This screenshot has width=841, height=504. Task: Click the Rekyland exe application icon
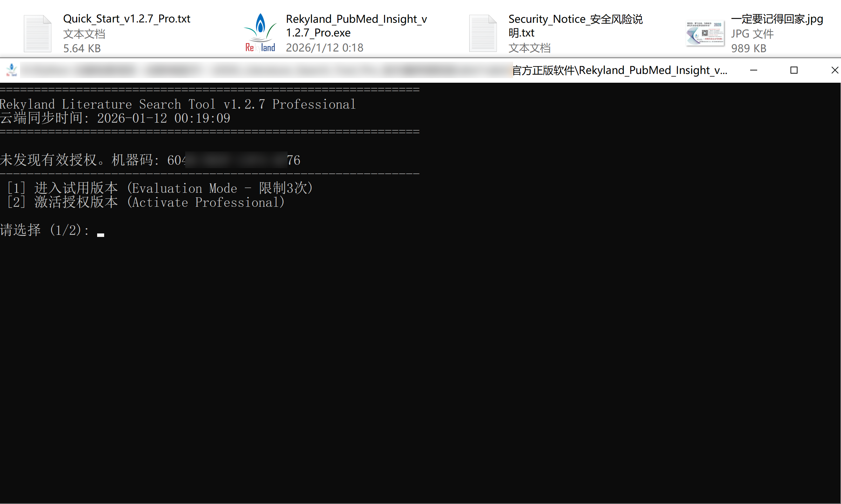pyautogui.click(x=260, y=33)
